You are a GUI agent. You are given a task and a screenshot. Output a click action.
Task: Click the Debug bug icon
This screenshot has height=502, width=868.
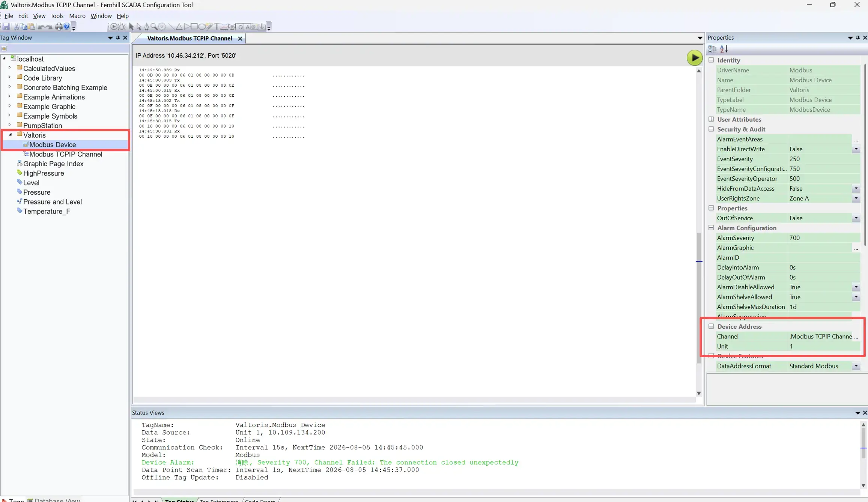pos(122,27)
